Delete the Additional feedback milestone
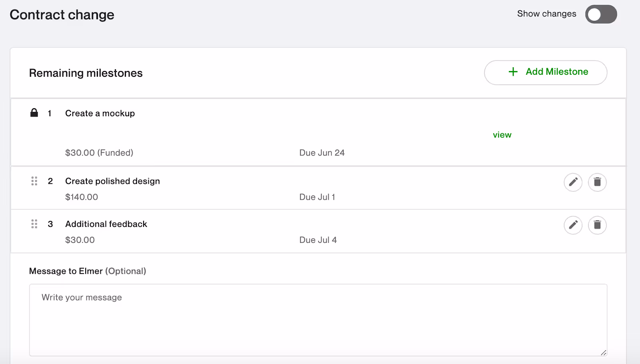Screen dimensions: 640x364 click(597, 225)
